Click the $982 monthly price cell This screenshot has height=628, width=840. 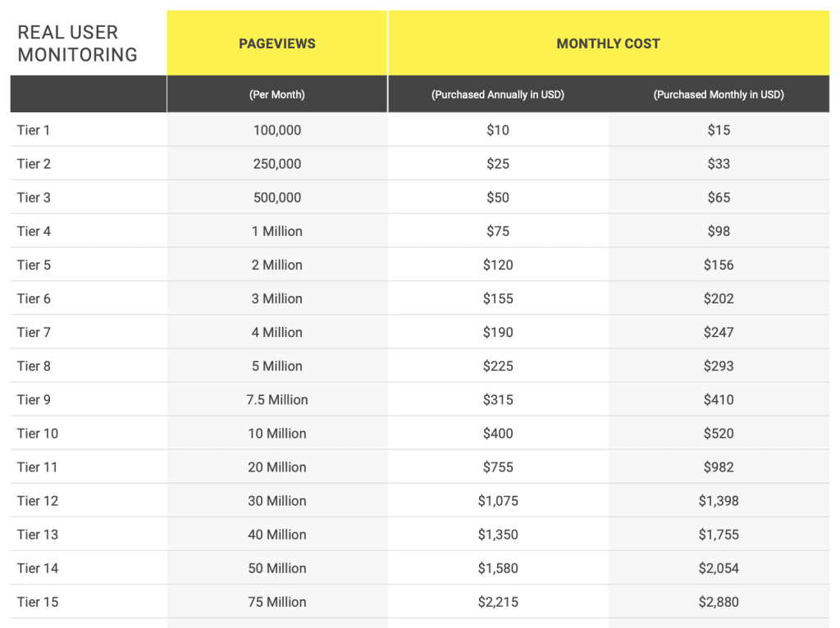tap(719, 466)
